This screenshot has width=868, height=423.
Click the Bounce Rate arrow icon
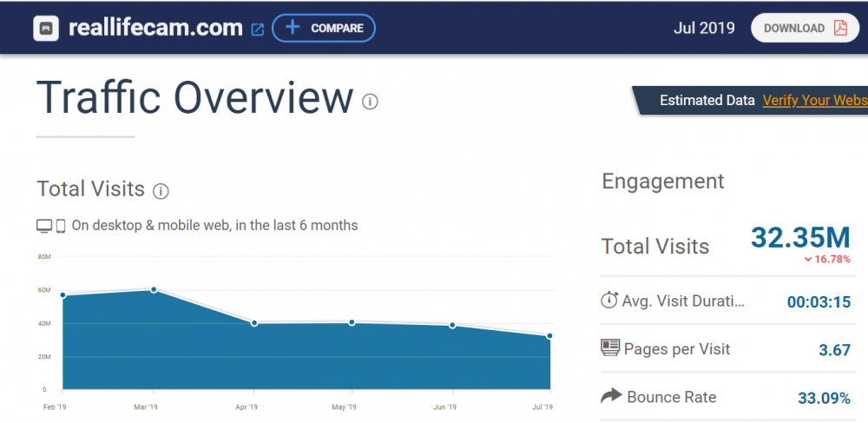(611, 397)
